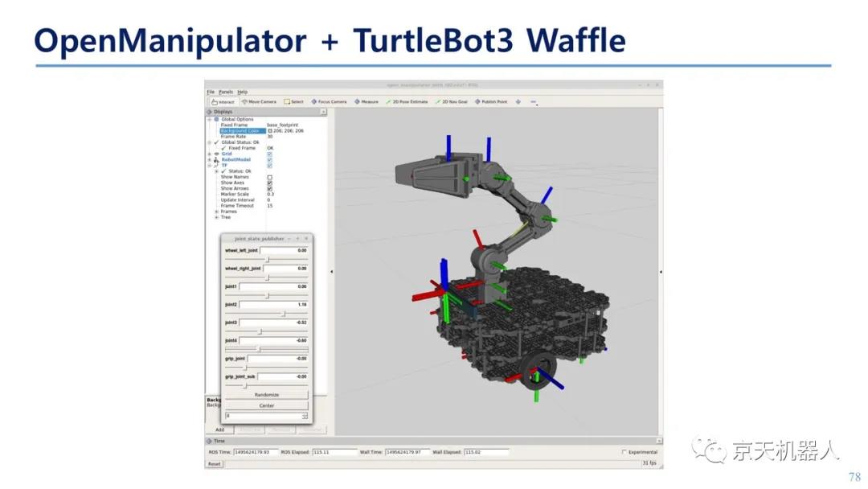Screen dimensions: 868x489
Task: Click the Time panel clock icon
Action: pyautogui.click(x=209, y=441)
